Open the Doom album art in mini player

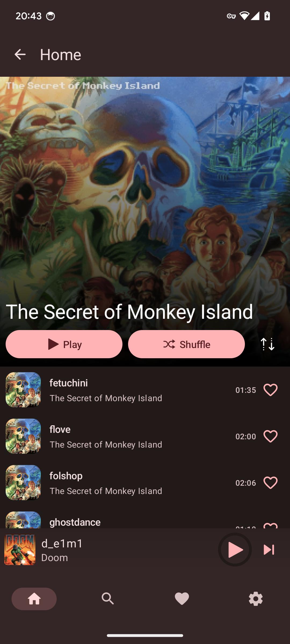click(x=20, y=550)
